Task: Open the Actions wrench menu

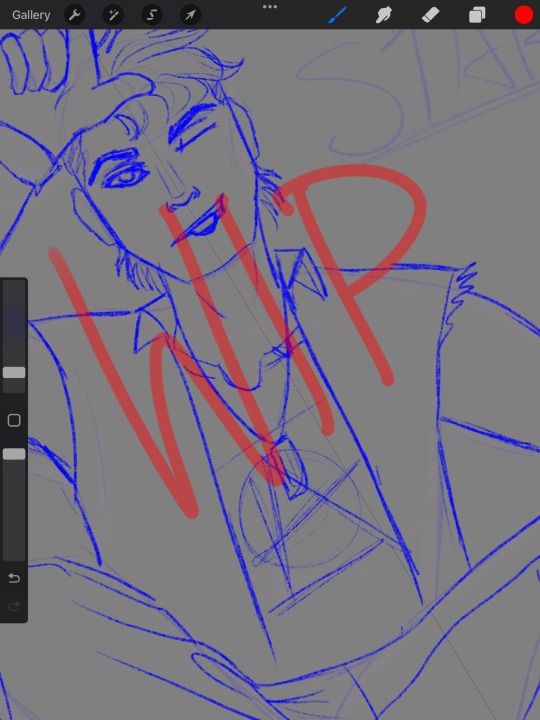Action: point(74,15)
